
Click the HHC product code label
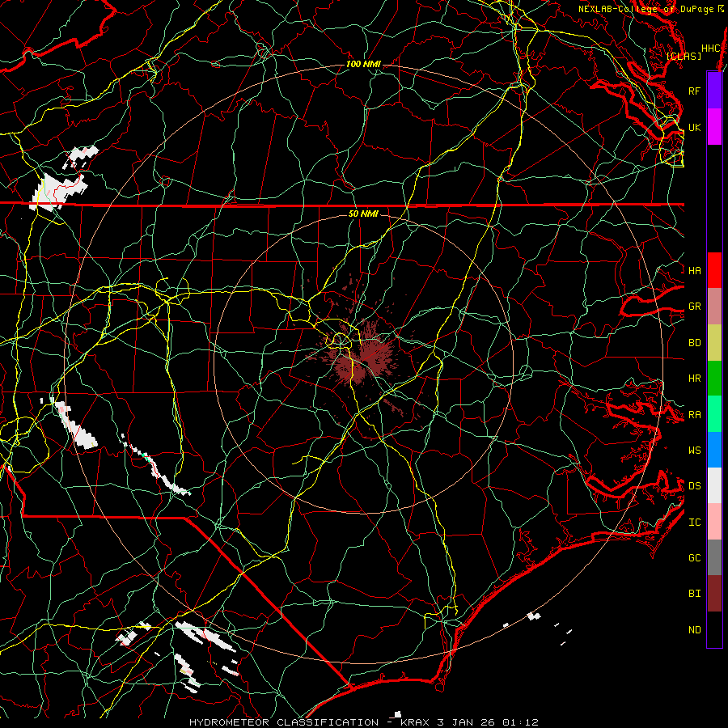coord(710,49)
